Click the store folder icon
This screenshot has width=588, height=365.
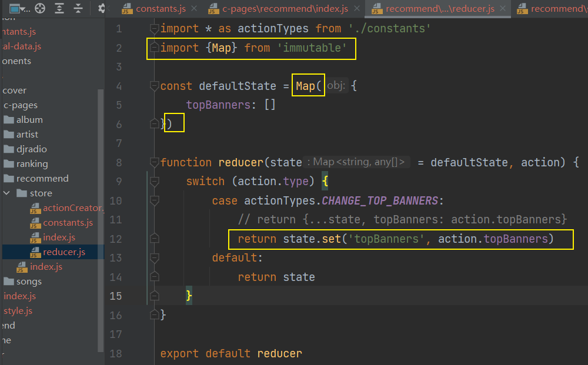tap(22, 193)
